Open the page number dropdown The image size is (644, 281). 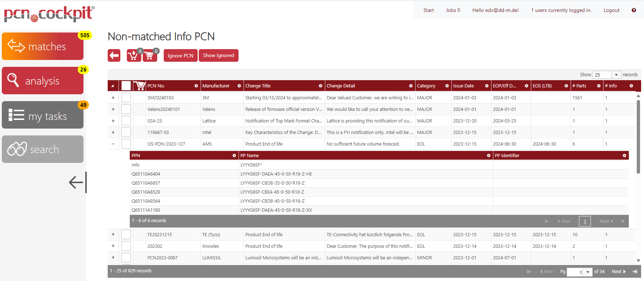point(588,272)
